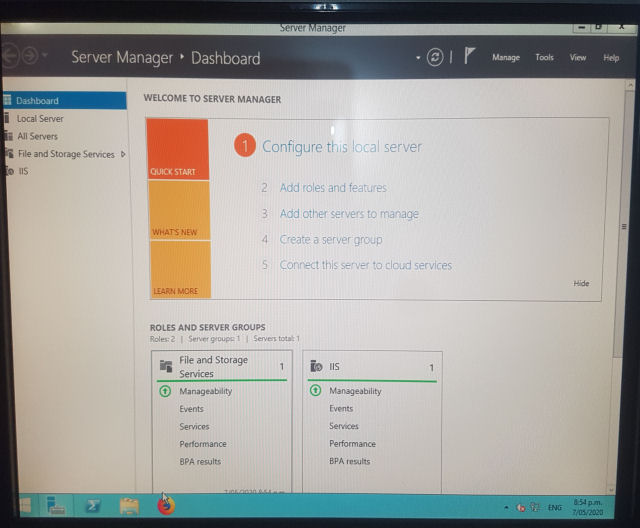640x528 pixels.
Task: Click the forward navigation arrow
Action: [x=30, y=55]
